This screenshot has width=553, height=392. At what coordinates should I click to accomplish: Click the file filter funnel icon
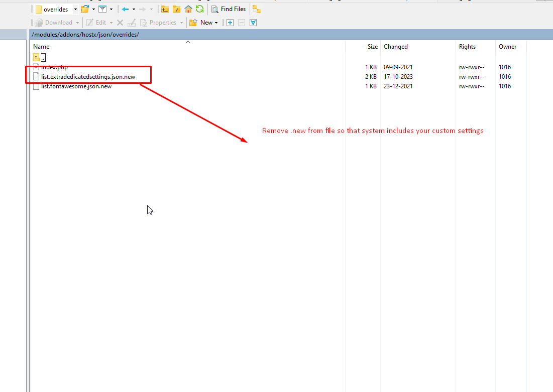click(x=102, y=9)
